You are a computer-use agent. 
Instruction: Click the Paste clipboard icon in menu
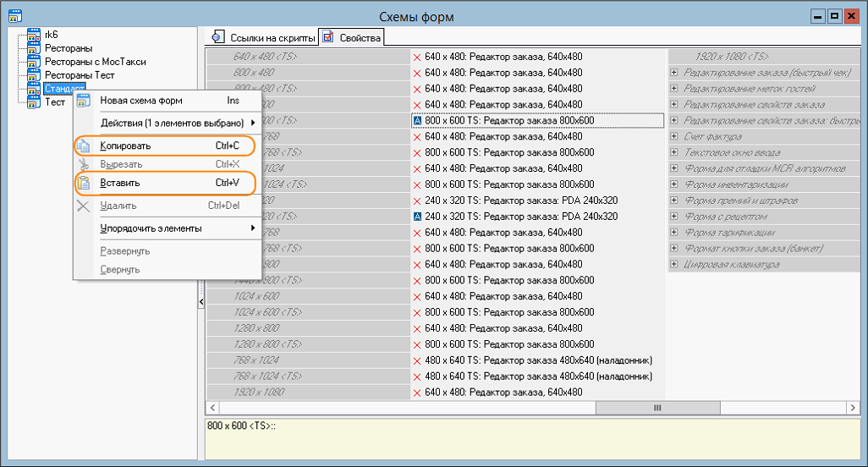[x=84, y=183]
